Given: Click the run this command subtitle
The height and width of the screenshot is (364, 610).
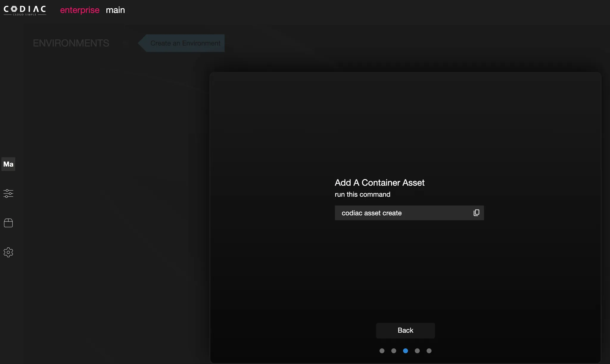Looking at the screenshot, I should coord(362,195).
